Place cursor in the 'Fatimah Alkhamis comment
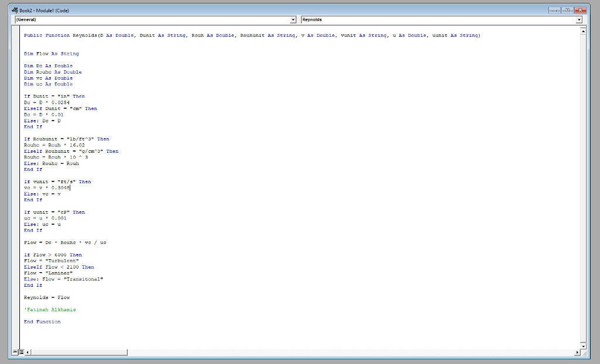 50,309
